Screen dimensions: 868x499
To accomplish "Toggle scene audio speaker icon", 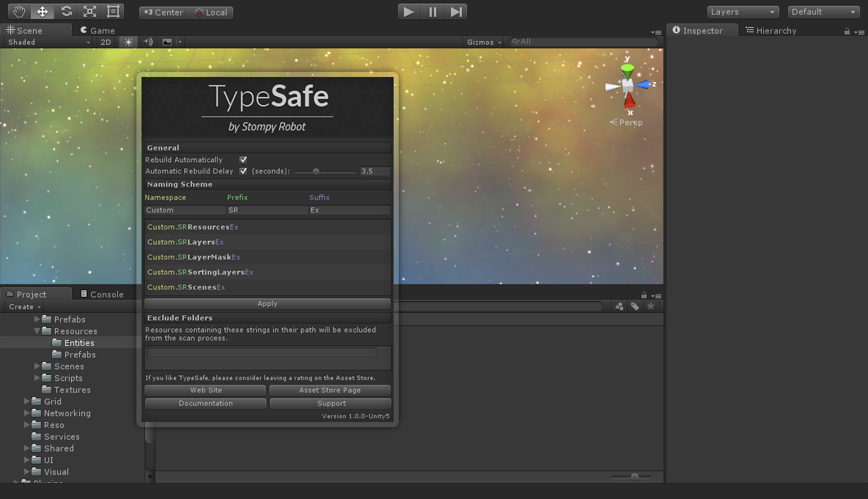I will tap(148, 42).
